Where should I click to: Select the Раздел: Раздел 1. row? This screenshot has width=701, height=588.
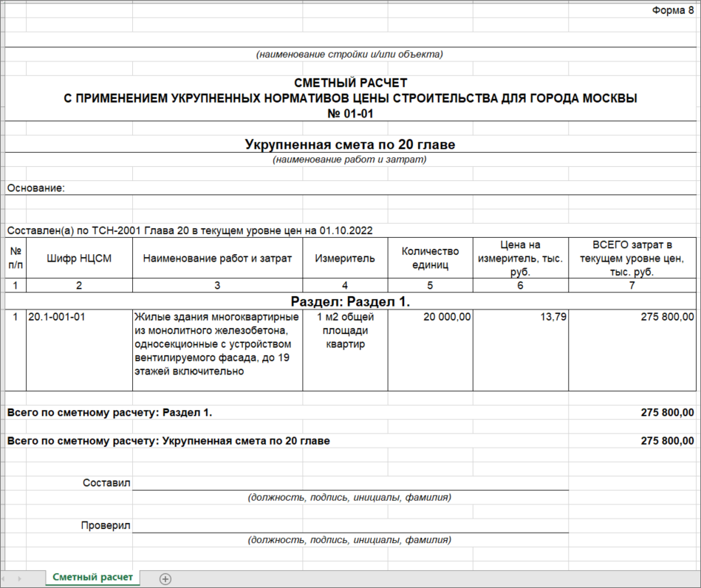pyautogui.click(x=350, y=301)
